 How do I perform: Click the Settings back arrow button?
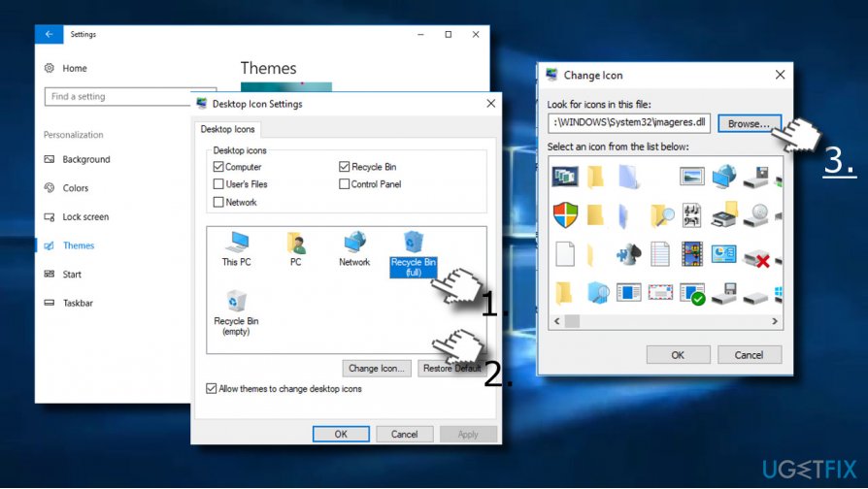click(50, 34)
